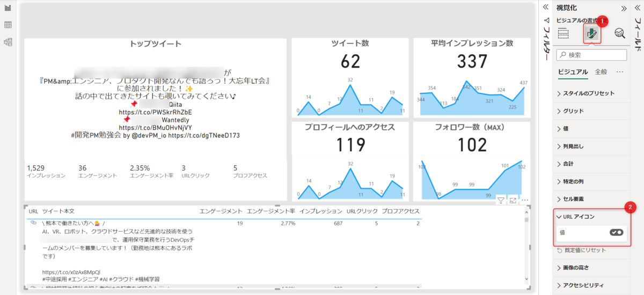Open the table visual's more options ellipsis
The width and height of the screenshot is (644, 295).
pos(525,200)
